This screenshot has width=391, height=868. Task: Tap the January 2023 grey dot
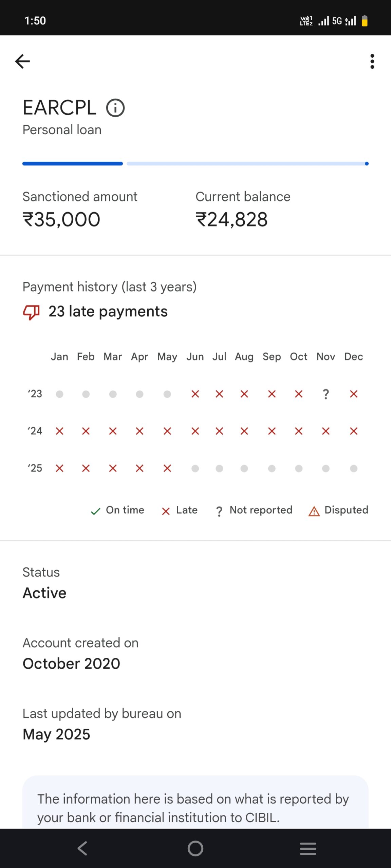pyautogui.click(x=59, y=394)
